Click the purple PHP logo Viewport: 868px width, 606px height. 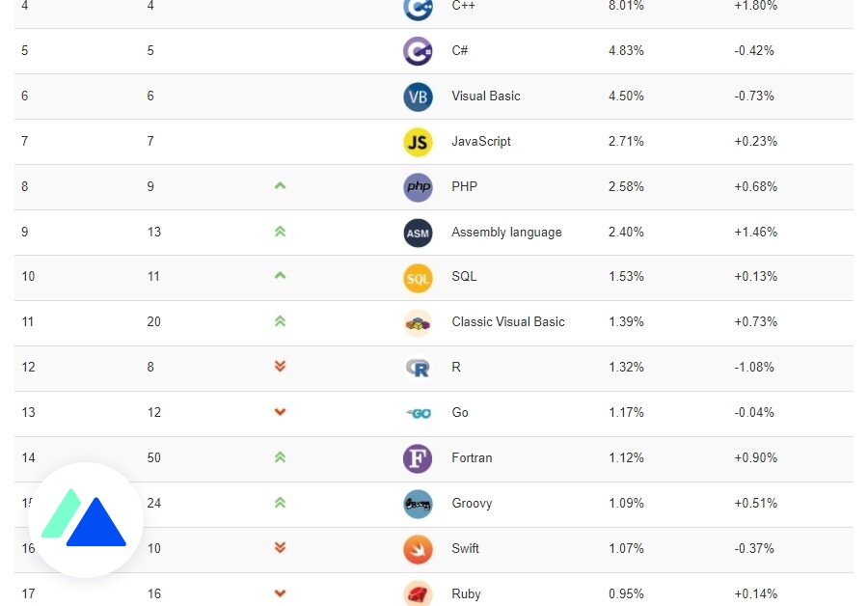(418, 186)
